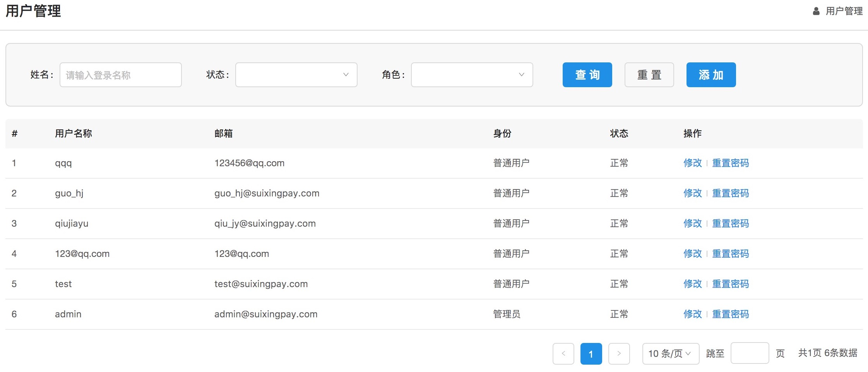868x372 pixels.
Task: Click the 重置 reset button
Action: pos(649,75)
